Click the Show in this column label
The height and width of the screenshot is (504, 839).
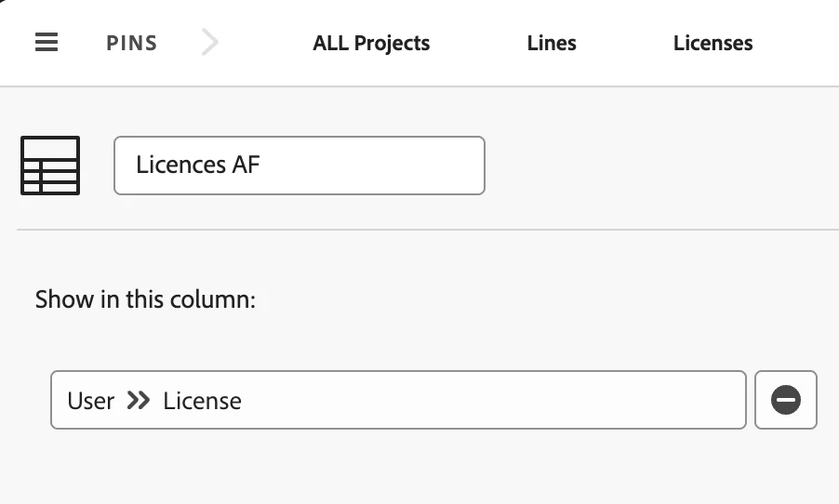pyautogui.click(x=145, y=299)
